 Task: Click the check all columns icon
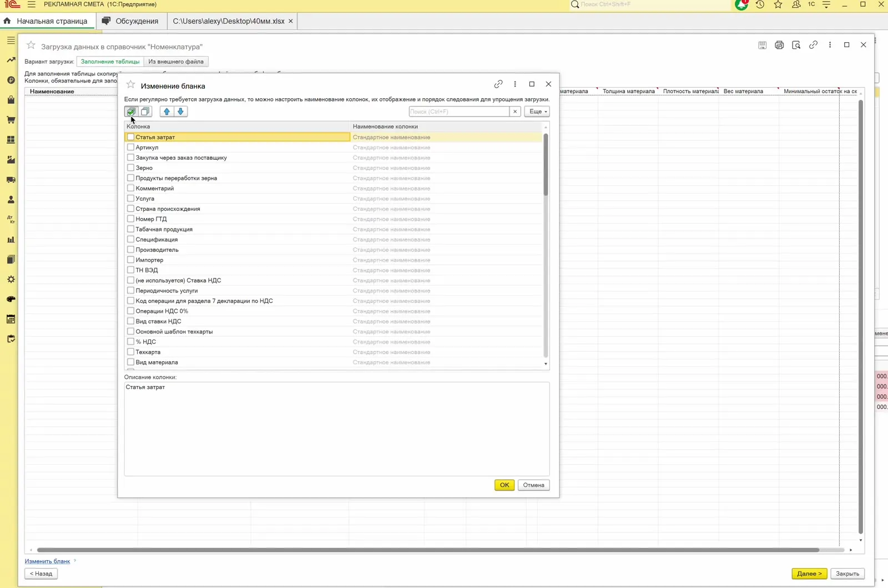[131, 111]
